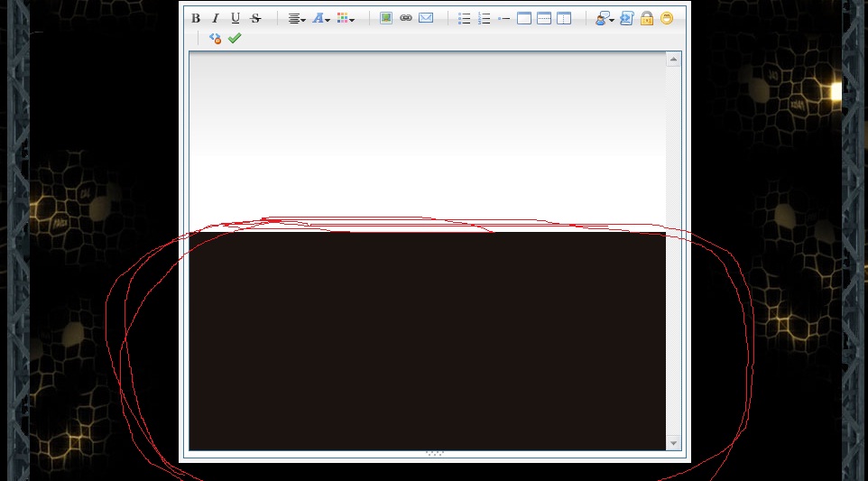Open the text alignment dropdown

[297, 18]
